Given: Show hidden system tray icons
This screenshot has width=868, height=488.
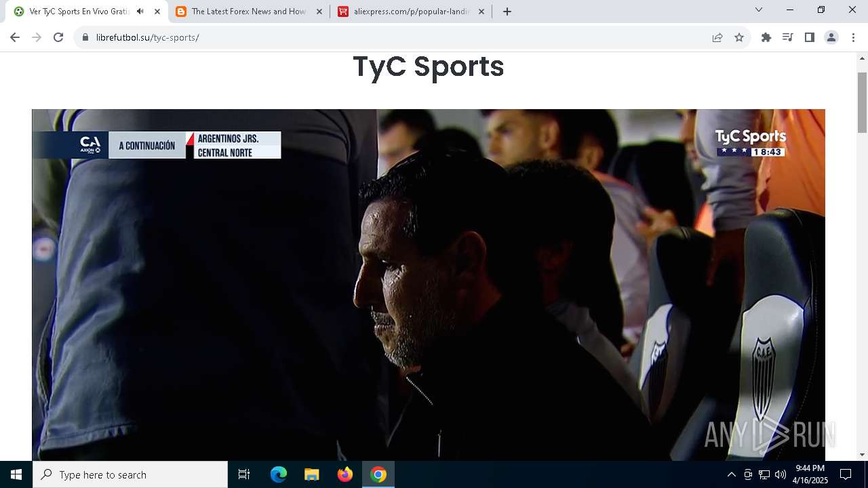Looking at the screenshot, I should pyautogui.click(x=731, y=474).
